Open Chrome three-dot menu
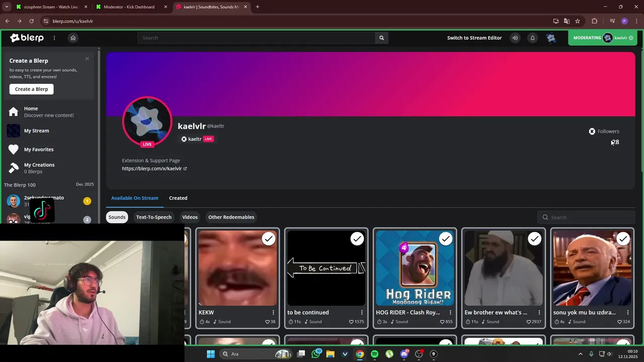The height and width of the screenshot is (362, 644). pyautogui.click(x=636, y=21)
